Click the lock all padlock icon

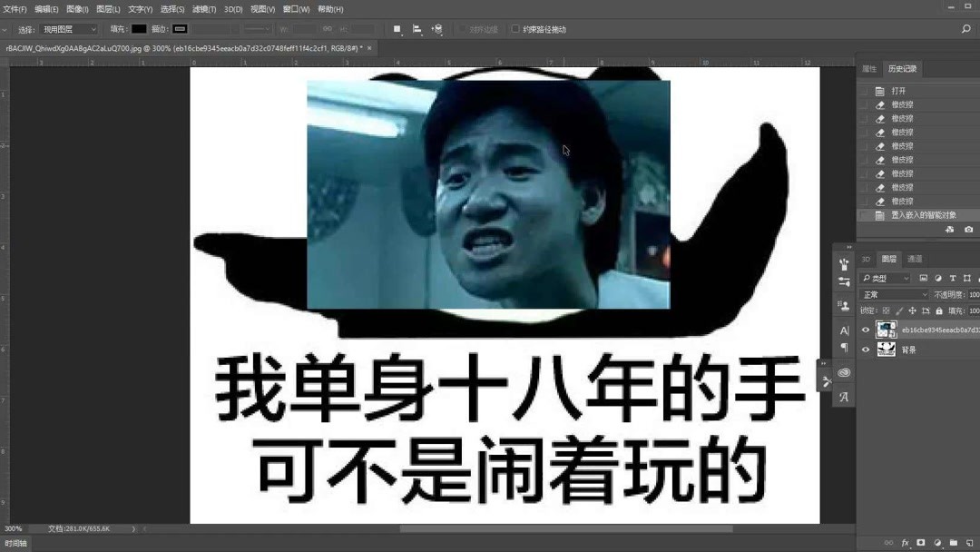pyautogui.click(x=939, y=311)
